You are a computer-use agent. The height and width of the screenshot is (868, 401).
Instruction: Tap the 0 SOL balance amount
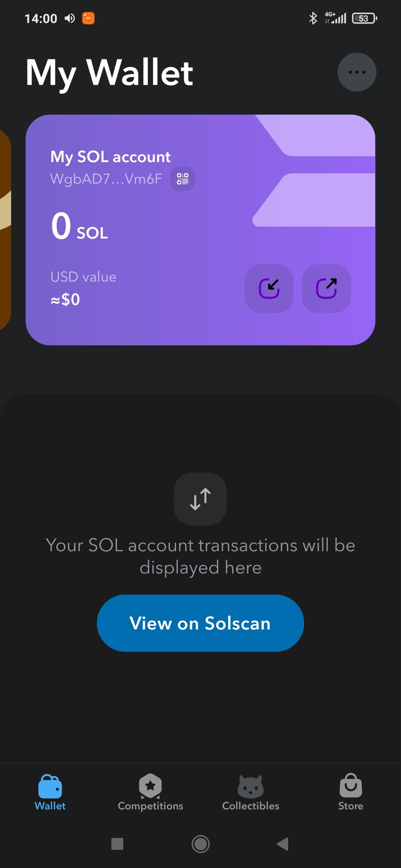(79, 226)
